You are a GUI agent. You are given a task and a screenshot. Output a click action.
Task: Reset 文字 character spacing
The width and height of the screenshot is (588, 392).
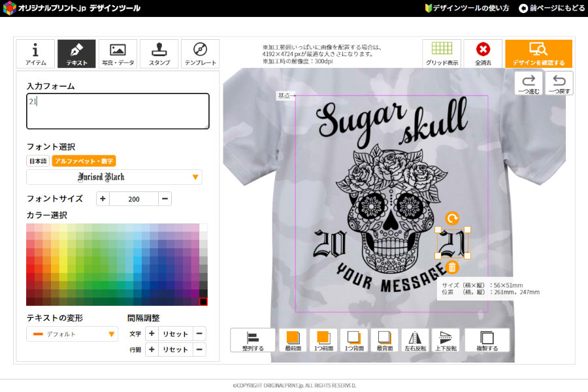[175, 333]
